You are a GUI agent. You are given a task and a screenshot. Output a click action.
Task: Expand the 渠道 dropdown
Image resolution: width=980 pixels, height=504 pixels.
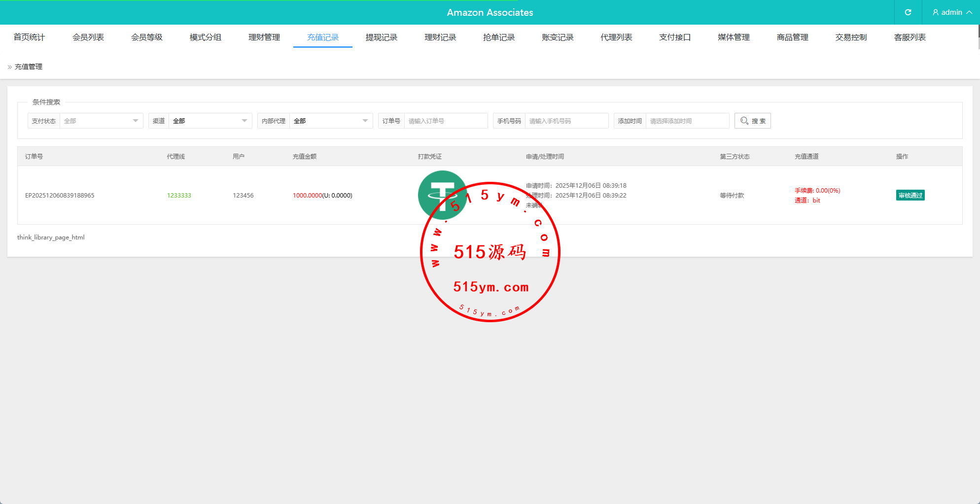coord(210,121)
